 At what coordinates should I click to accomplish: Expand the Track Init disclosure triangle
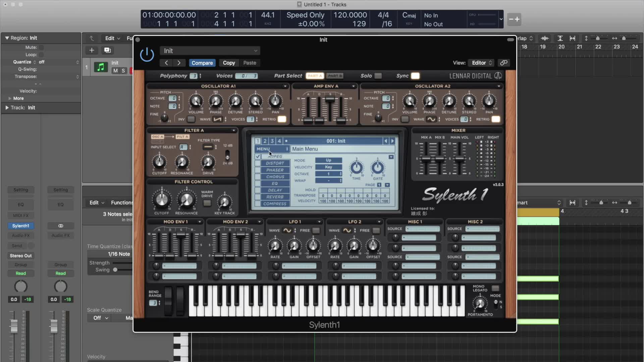tap(7, 108)
